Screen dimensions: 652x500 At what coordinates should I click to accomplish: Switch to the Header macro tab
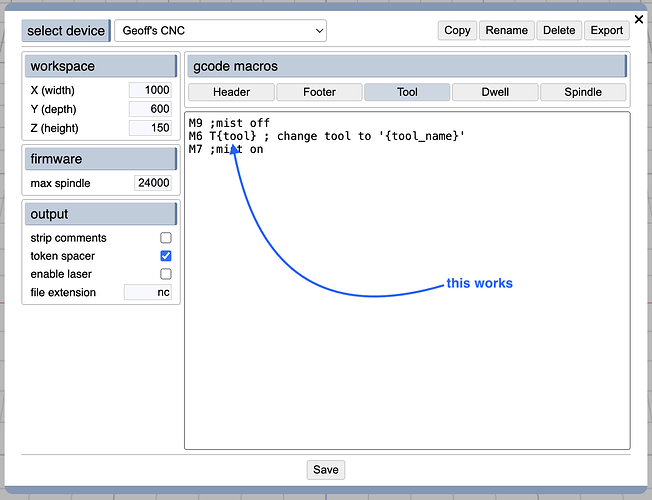pos(231,92)
